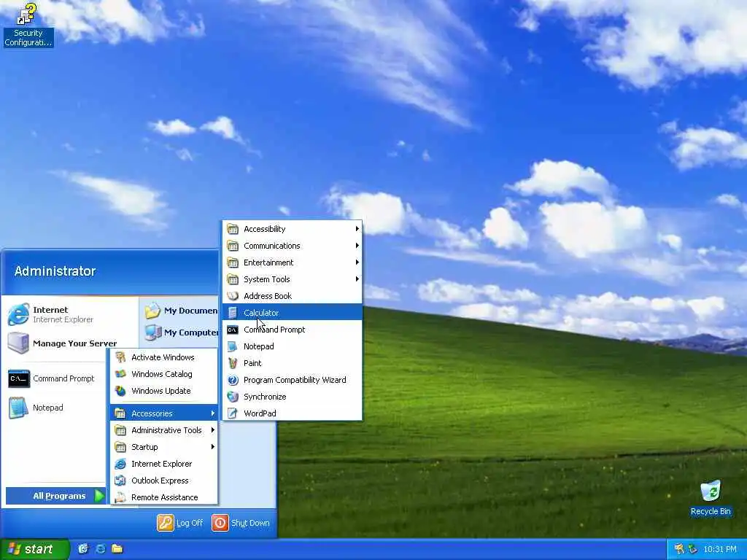Viewport: 747px width, 560px height.
Task: Expand the System Tools submenu arrow
Action: [x=357, y=279]
